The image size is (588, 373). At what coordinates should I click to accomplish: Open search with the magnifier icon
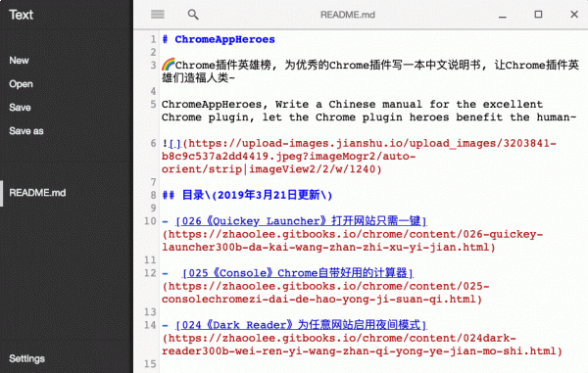tap(193, 15)
